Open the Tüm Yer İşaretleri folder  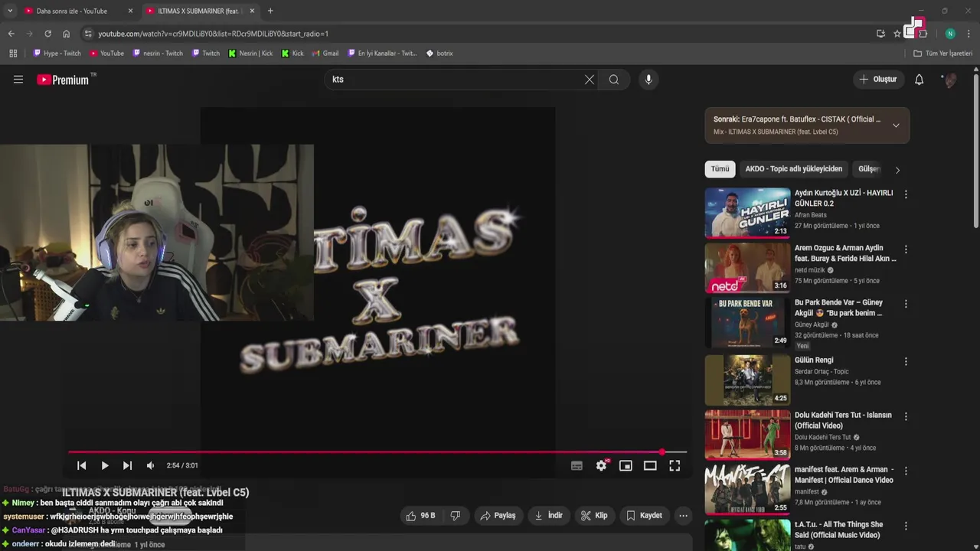tap(943, 54)
